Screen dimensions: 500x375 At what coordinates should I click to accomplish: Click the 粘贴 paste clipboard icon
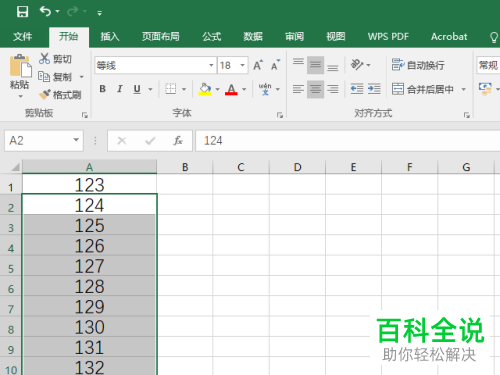pos(20,66)
